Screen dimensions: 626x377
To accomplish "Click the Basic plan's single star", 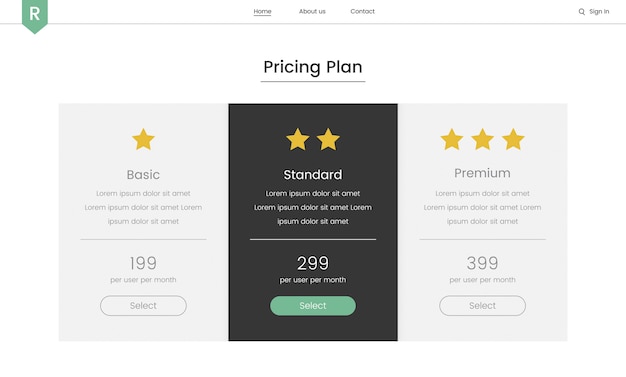I will click(143, 139).
